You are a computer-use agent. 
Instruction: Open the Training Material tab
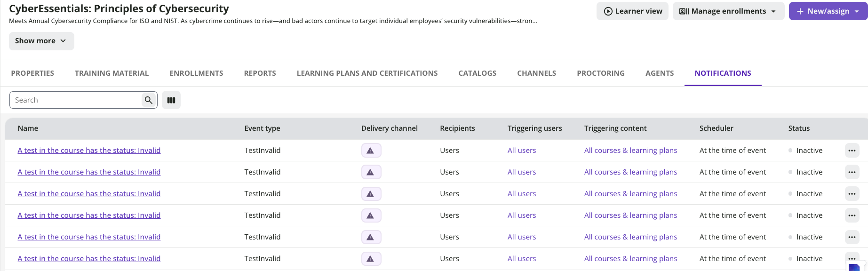(112, 73)
